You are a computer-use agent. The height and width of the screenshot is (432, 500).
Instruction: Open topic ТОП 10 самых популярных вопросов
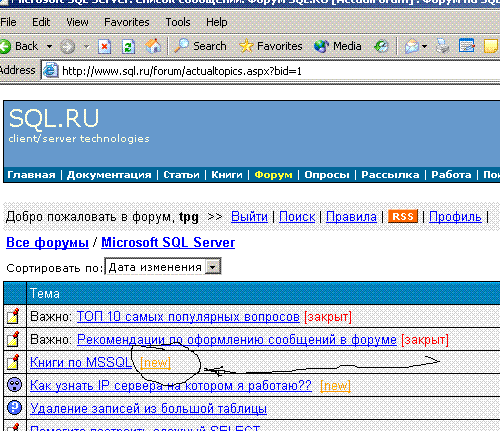coord(188,317)
